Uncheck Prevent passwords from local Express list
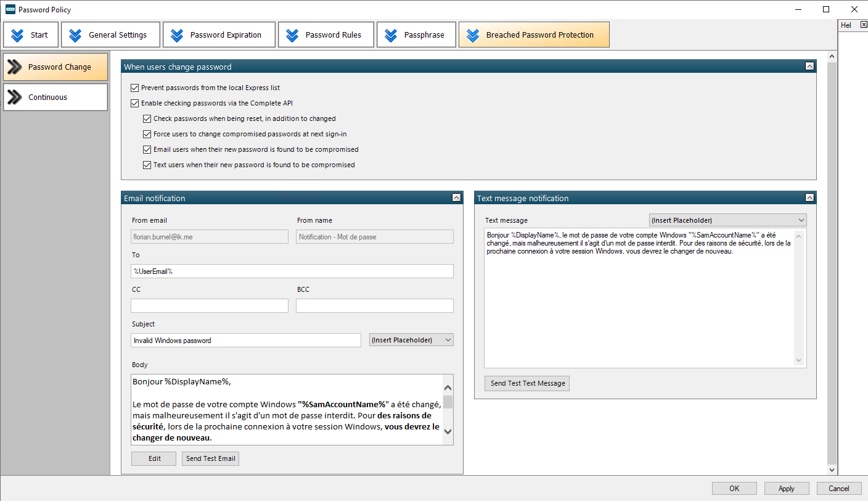868x501 pixels. [x=135, y=88]
